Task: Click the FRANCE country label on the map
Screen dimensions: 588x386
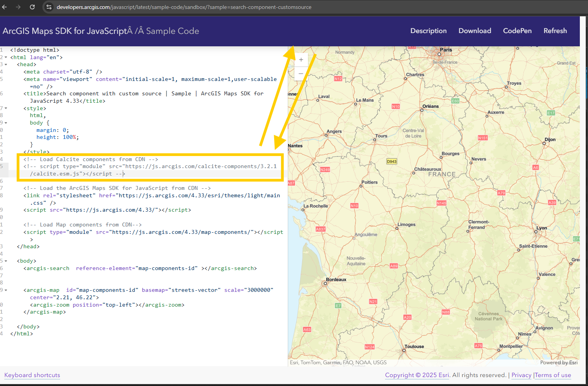Action: coord(442,174)
